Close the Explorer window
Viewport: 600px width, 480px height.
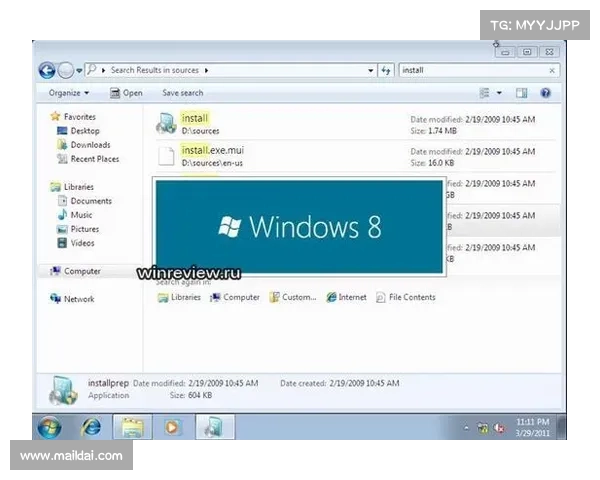(549, 52)
